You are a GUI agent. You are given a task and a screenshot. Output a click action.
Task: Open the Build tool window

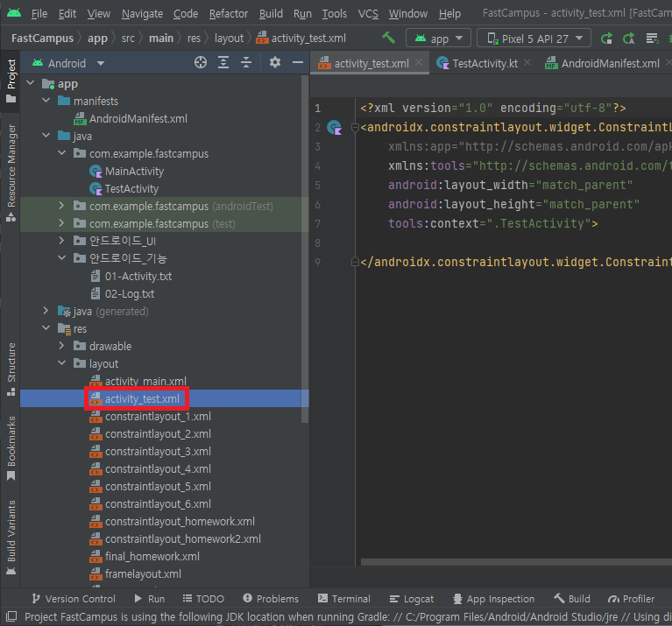click(572, 599)
